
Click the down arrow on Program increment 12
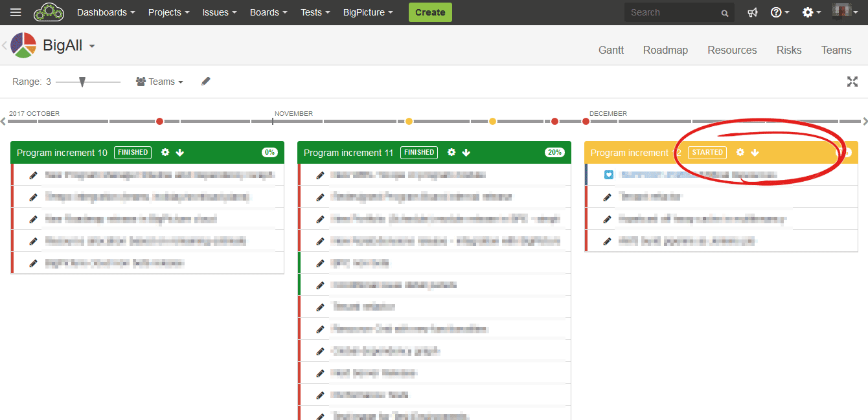(x=755, y=153)
